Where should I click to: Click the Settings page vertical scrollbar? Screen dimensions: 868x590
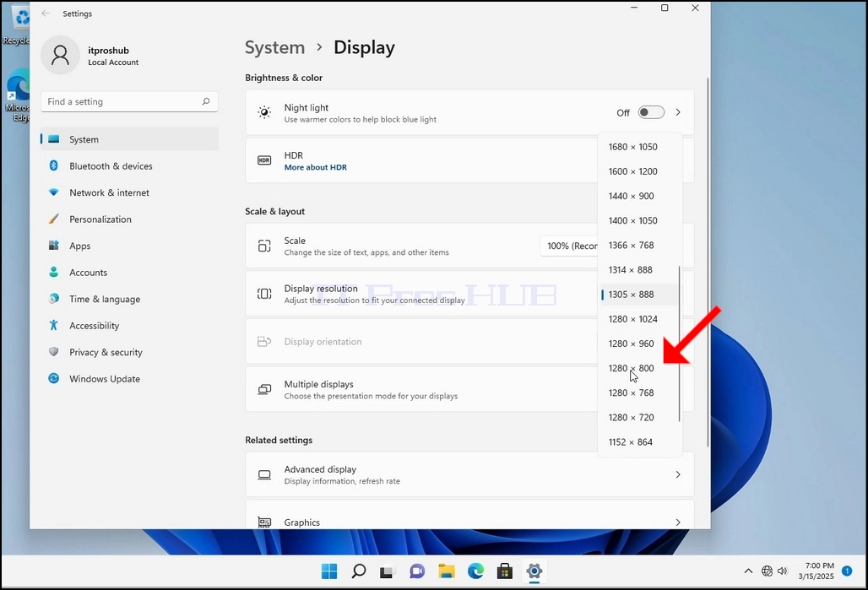(x=708, y=263)
